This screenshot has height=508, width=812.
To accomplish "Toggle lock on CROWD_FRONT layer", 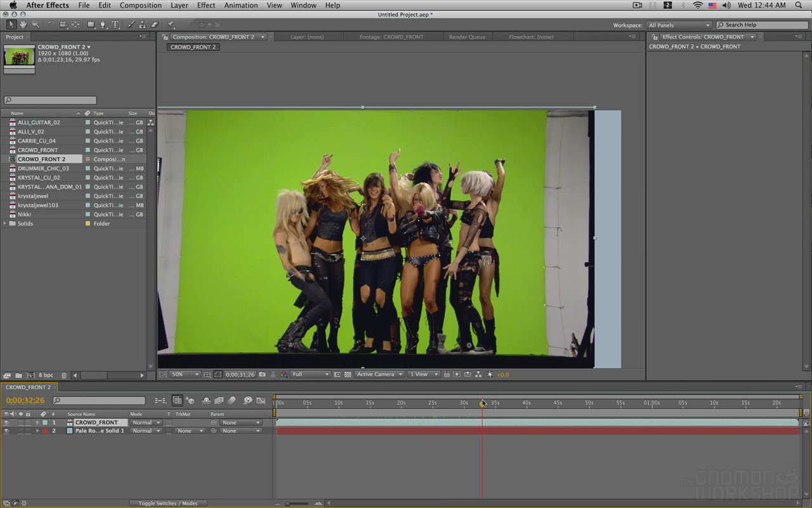I will click(x=27, y=422).
